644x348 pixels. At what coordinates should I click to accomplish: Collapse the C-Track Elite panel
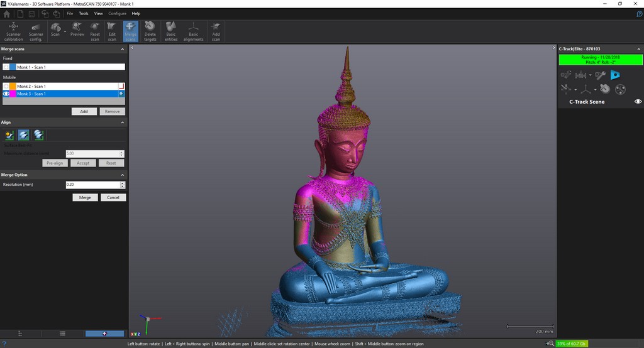coord(638,49)
